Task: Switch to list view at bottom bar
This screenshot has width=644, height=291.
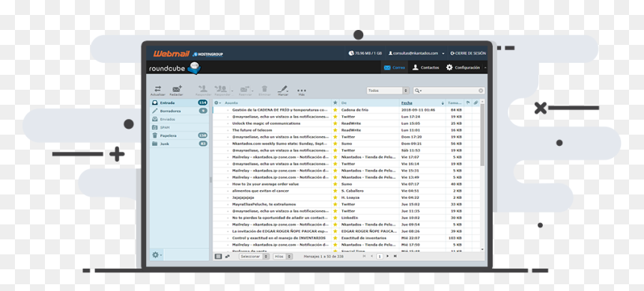Action: tap(219, 256)
